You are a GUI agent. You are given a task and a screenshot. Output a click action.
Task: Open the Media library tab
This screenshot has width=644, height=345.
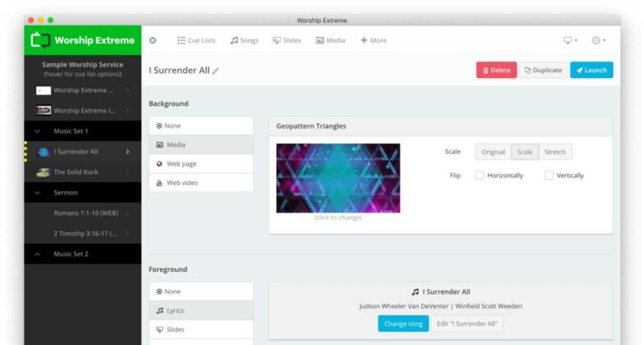(331, 40)
